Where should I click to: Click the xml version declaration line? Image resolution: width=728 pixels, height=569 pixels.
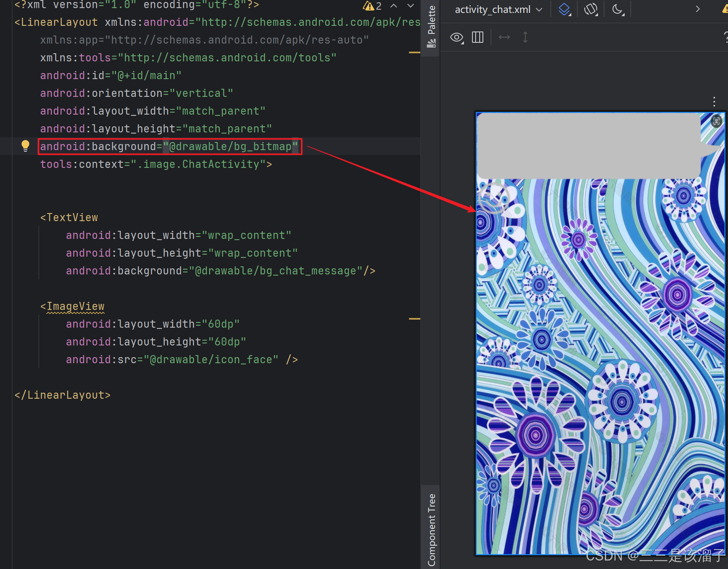pyautogui.click(x=137, y=5)
